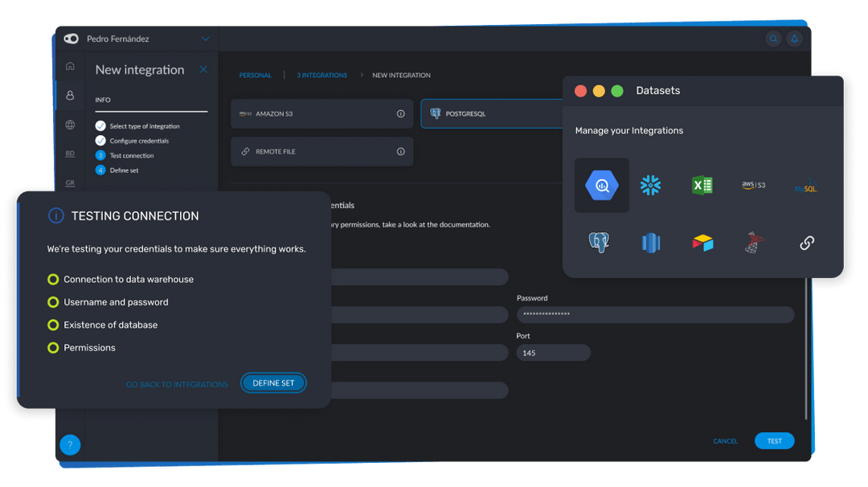The width and height of the screenshot is (868, 487).
Task: Open the URL link integration icon
Action: [x=806, y=241]
